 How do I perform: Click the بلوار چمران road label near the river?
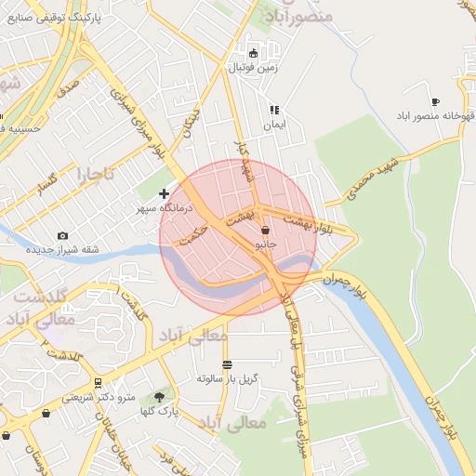pyautogui.click(x=343, y=286)
